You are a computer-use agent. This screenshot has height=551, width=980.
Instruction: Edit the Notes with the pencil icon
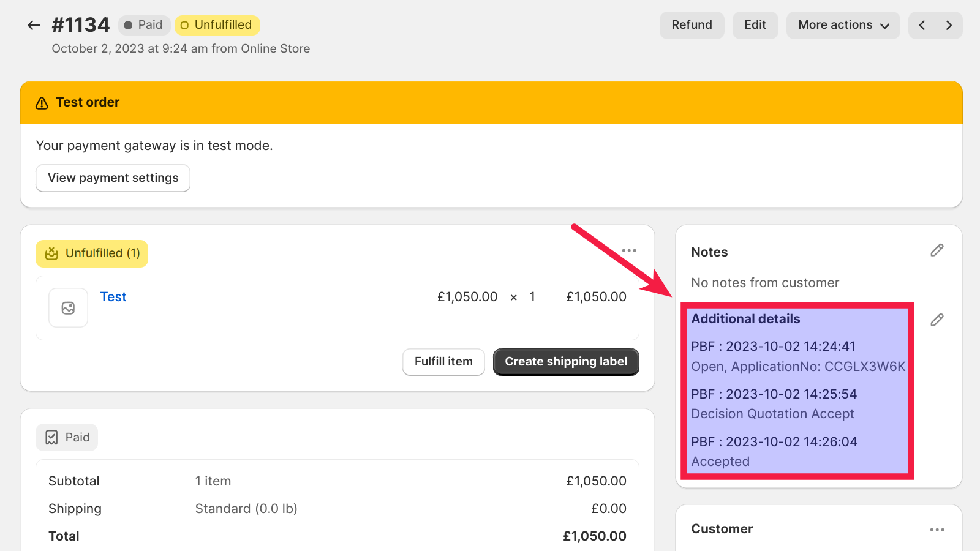937,250
